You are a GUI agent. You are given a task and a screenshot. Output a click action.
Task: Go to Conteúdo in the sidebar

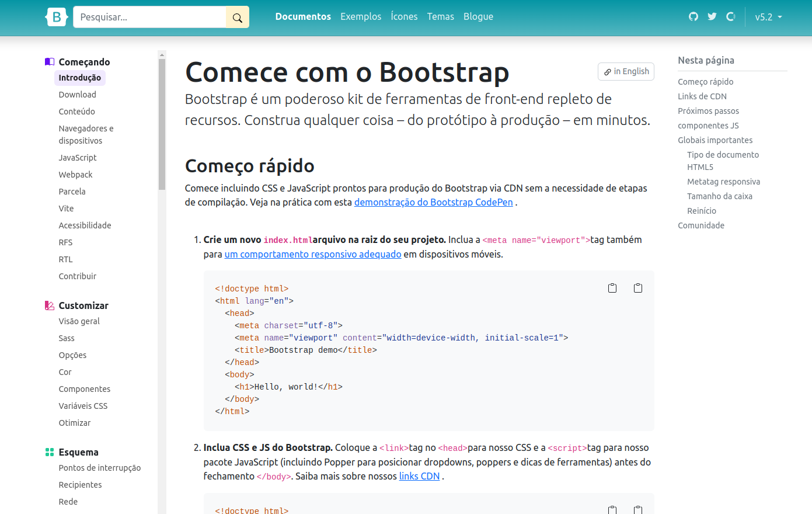[76, 112]
